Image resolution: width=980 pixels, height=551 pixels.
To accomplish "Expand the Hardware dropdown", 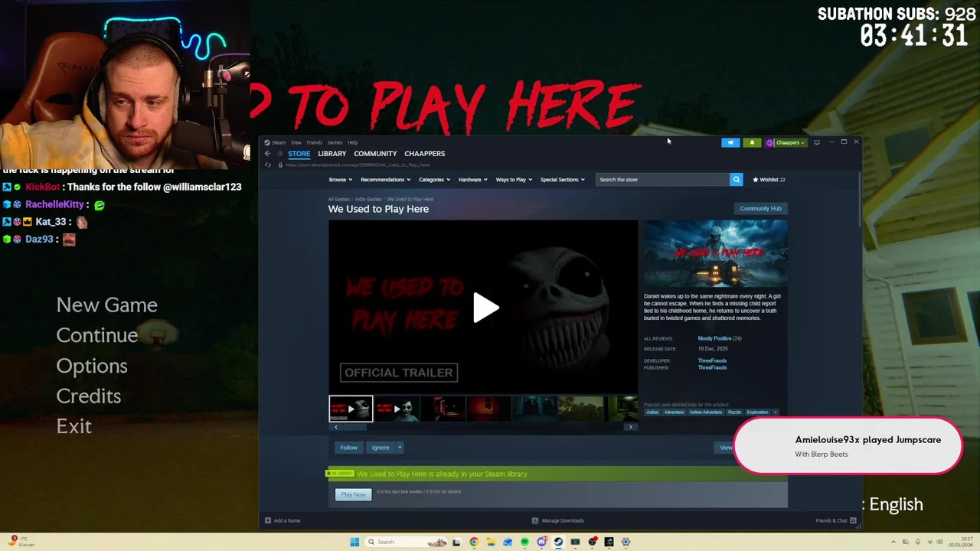I will 473,180.
